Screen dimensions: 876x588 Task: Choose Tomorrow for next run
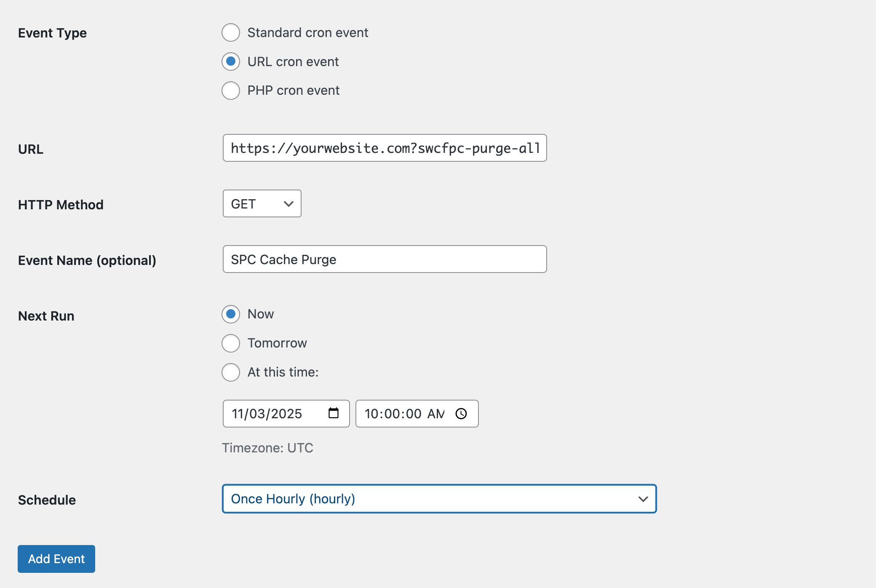tap(231, 343)
